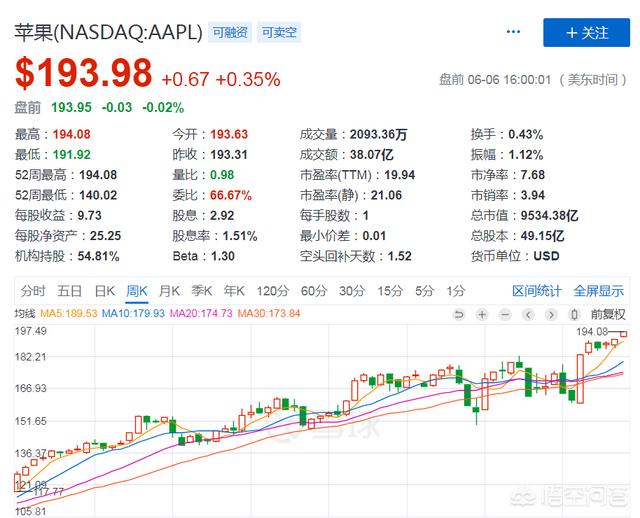Click the candlestick style icon

(574, 315)
